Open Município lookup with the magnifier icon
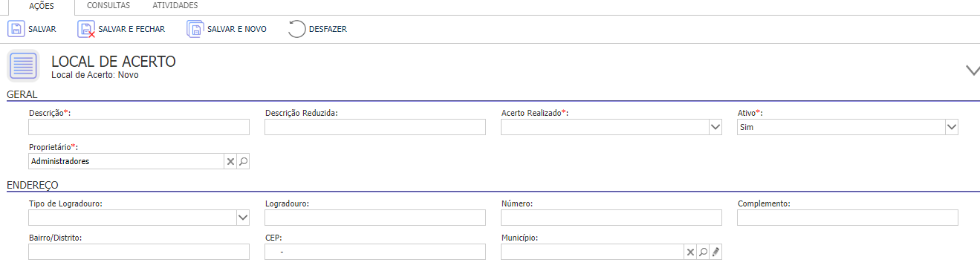 tap(703, 252)
